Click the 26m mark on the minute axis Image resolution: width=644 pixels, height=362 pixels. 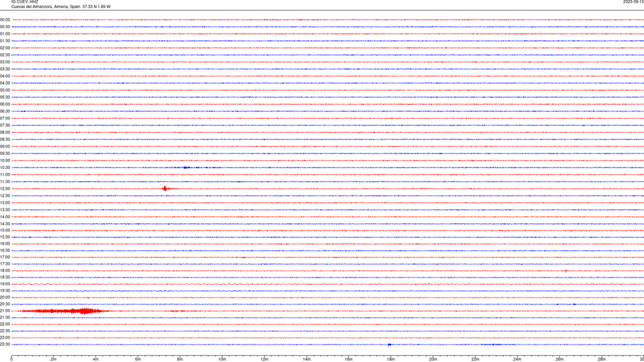(x=559, y=359)
